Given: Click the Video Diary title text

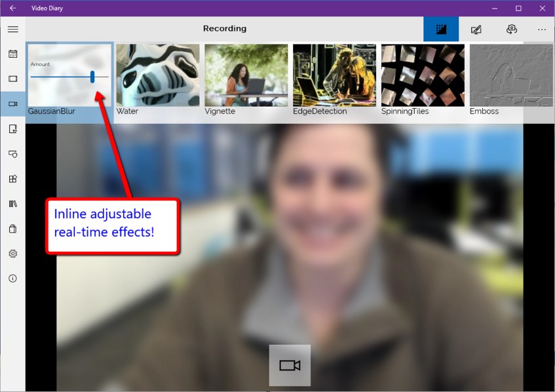Looking at the screenshot, I should tap(47, 8).
